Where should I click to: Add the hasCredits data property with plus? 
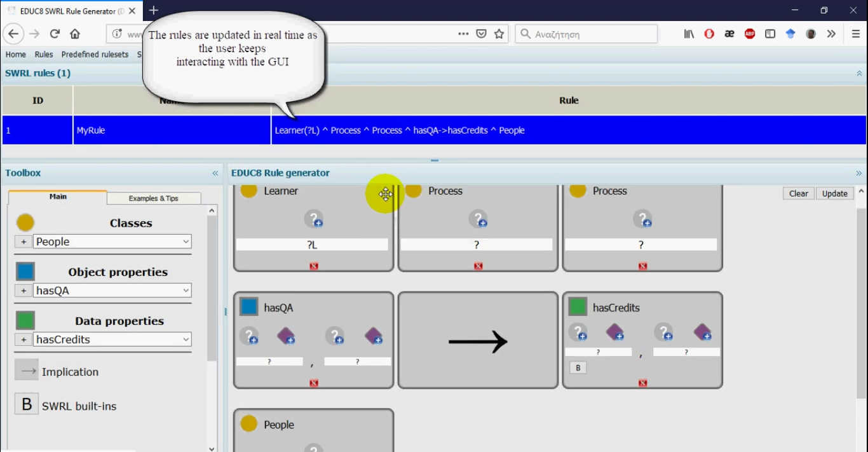[24, 339]
